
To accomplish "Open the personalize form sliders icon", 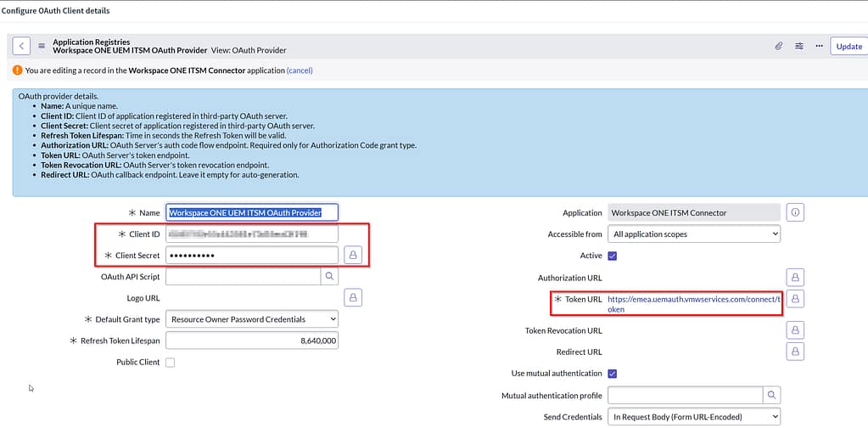I will 799,46.
